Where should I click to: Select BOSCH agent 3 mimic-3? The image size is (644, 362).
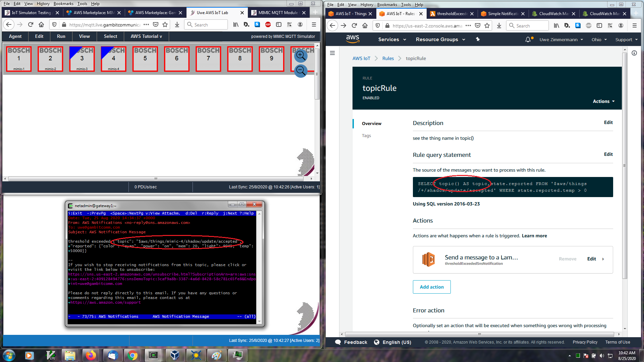pyautogui.click(x=82, y=59)
